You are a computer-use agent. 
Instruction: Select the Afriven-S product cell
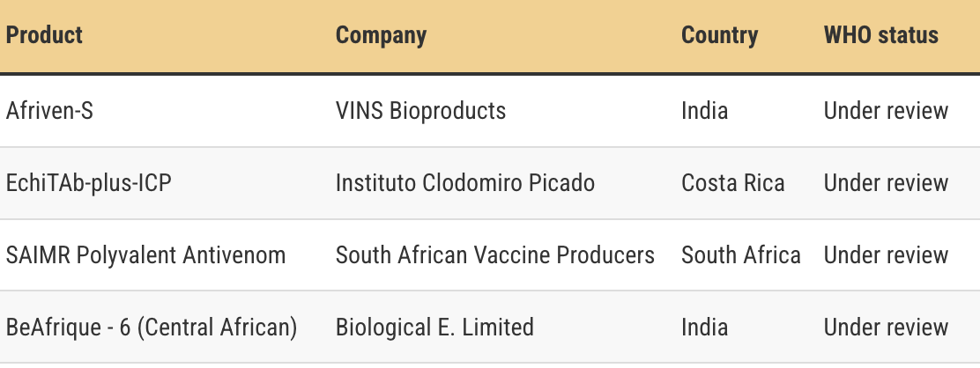click(49, 111)
